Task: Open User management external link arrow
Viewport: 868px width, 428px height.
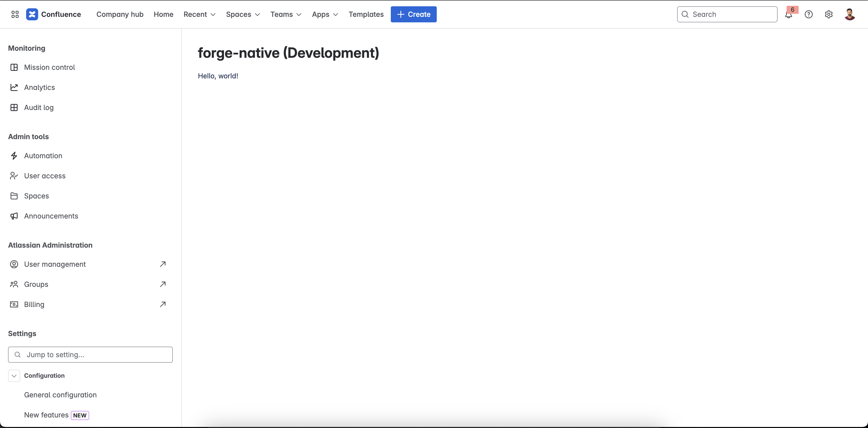Action: pos(163,264)
